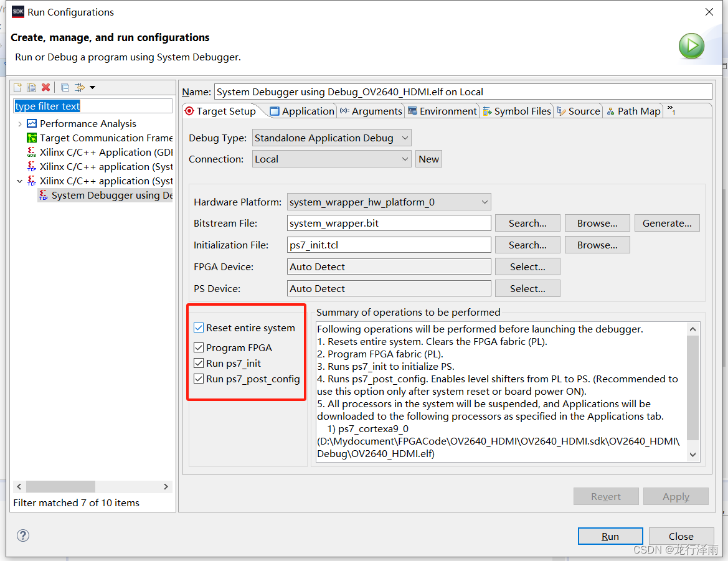Screen dimensions: 728x561
Task: Click the help question mark icon
Action: 23,535
